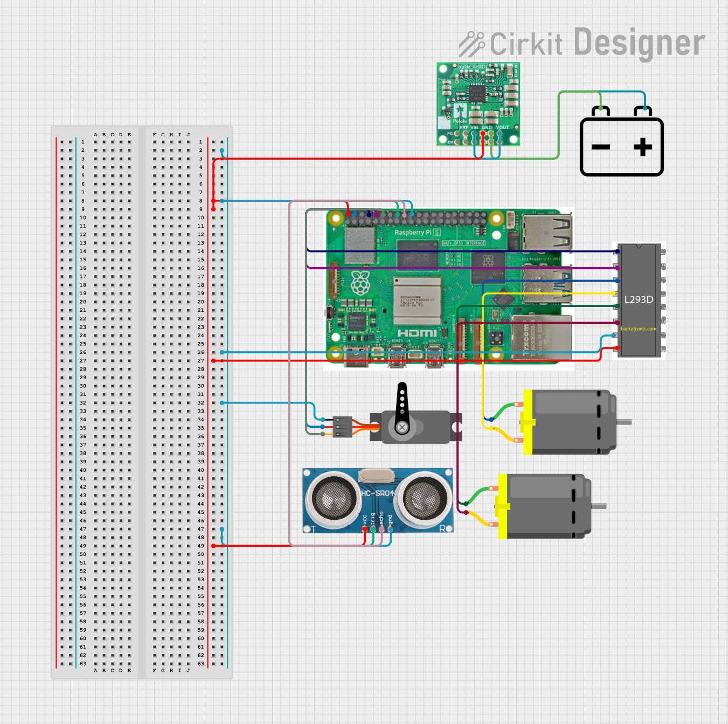Click the HC-SR04 right transducer
The height and width of the screenshot is (724, 728).
pos(424,499)
